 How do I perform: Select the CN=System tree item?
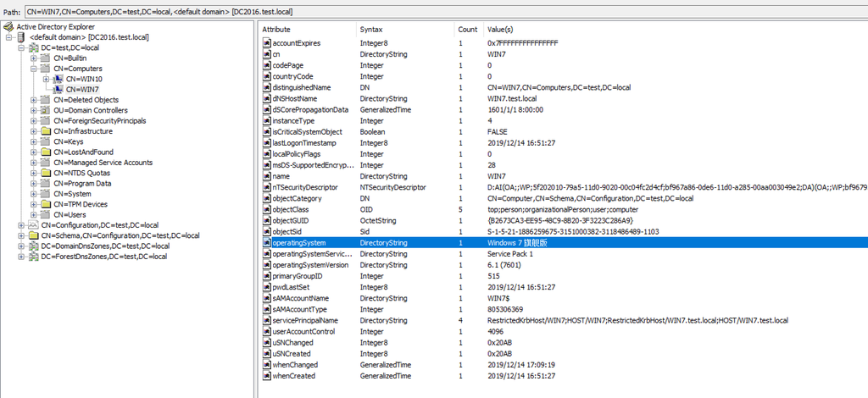coord(72,194)
